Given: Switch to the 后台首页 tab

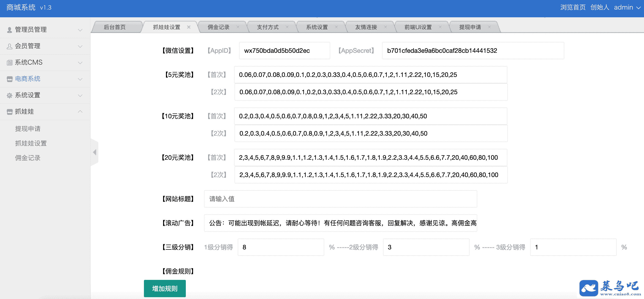Looking at the screenshot, I should tap(115, 27).
